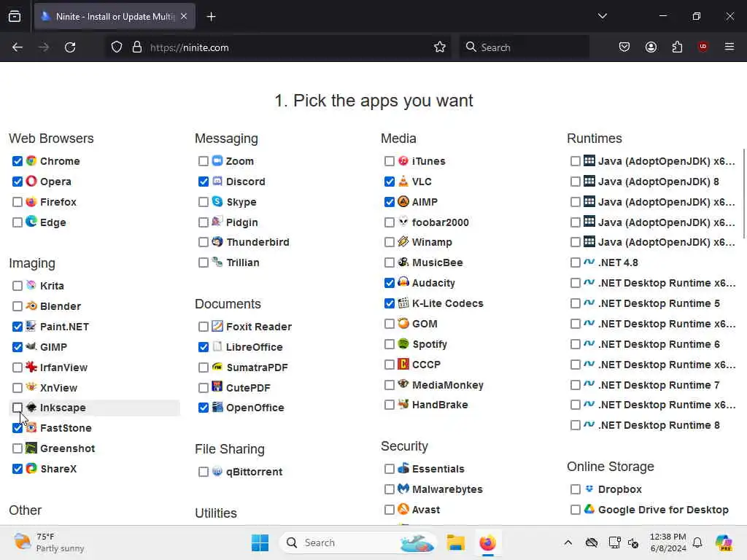Image resolution: width=747 pixels, height=560 pixels.
Task: Click the LibreOffice label
Action: (x=254, y=347)
